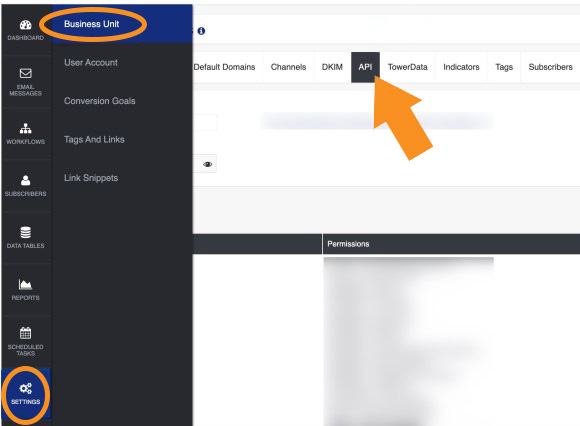This screenshot has width=580, height=426.
Task: Open Tags And Links menu entry
Action: tap(94, 139)
